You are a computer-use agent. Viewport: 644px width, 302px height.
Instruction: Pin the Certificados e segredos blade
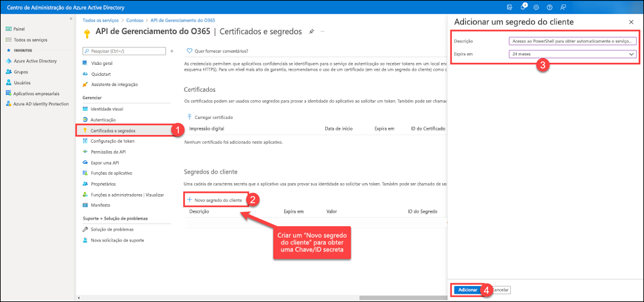pyautogui.click(x=312, y=31)
